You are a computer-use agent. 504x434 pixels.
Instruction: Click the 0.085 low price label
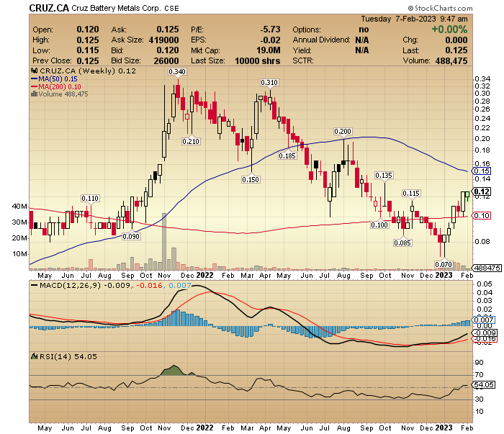click(x=402, y=243)
